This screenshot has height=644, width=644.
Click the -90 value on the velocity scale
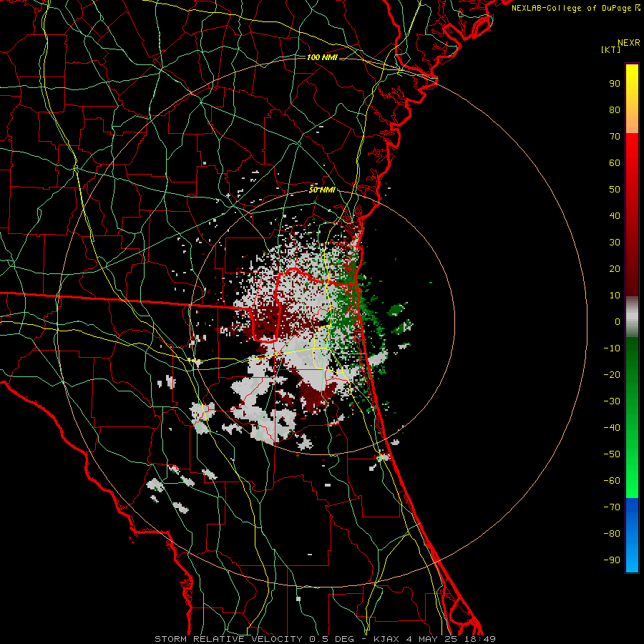coord(612,560)
